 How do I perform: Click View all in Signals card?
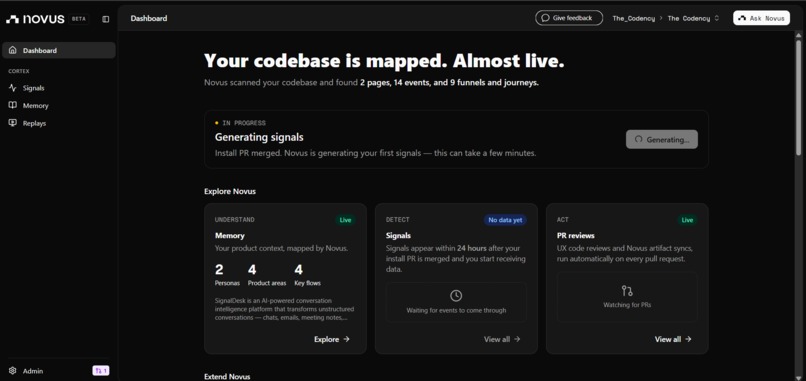coord(502,339)
